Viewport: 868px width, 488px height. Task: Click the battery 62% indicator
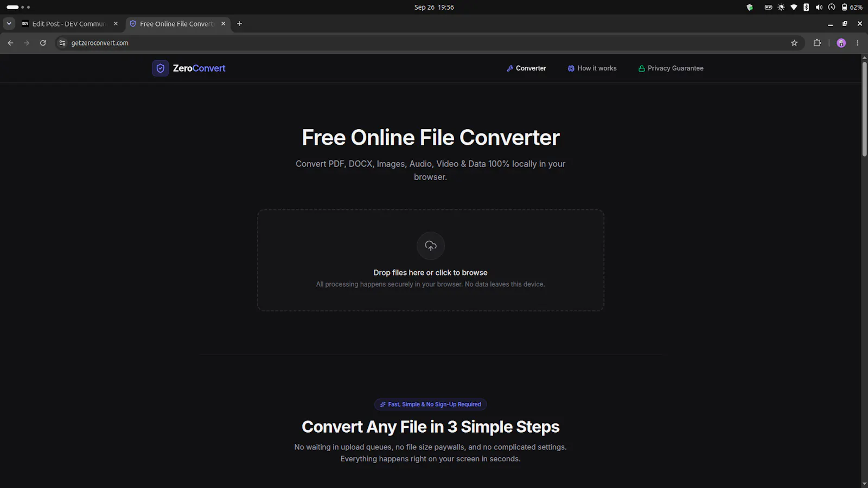pos(852,7)
